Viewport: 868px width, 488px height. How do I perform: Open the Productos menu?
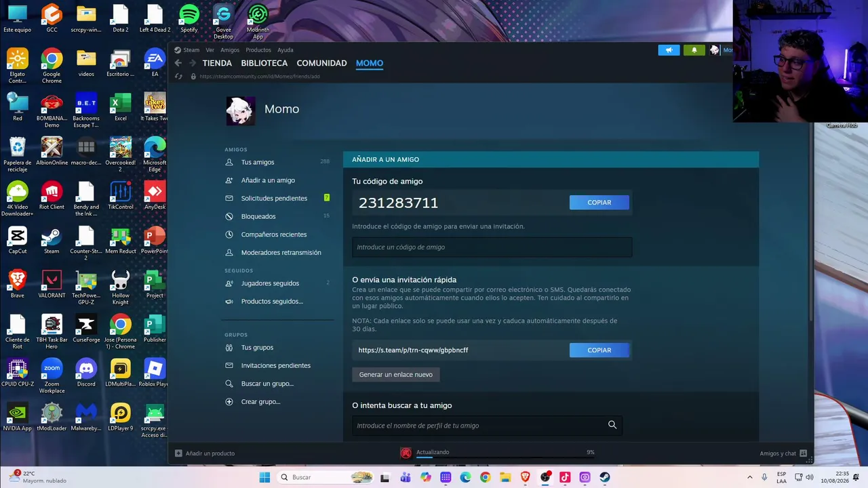pyautogui.click(x=258, y=50)
